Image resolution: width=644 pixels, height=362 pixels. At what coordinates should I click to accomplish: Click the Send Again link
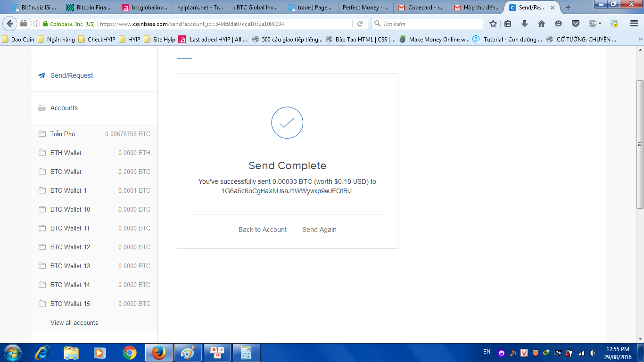(319, 230)
